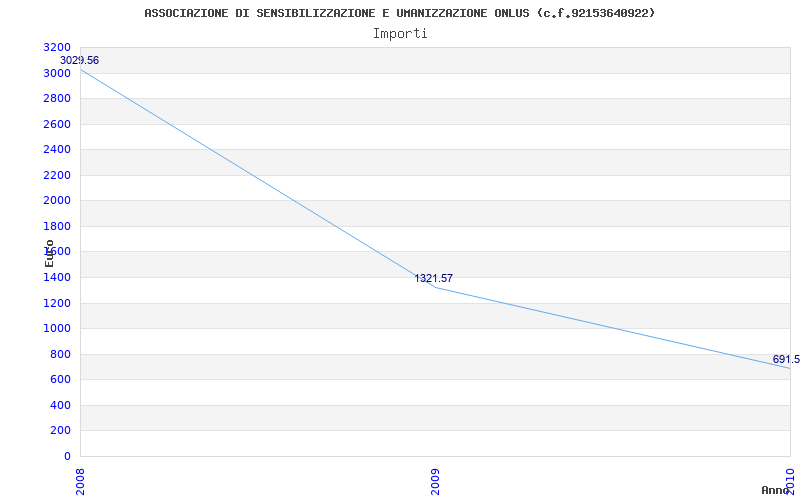Image resolution: width=800 pixels, height=500 pixels.
Task: Select the 691.5 data point label
Action: 786,360
